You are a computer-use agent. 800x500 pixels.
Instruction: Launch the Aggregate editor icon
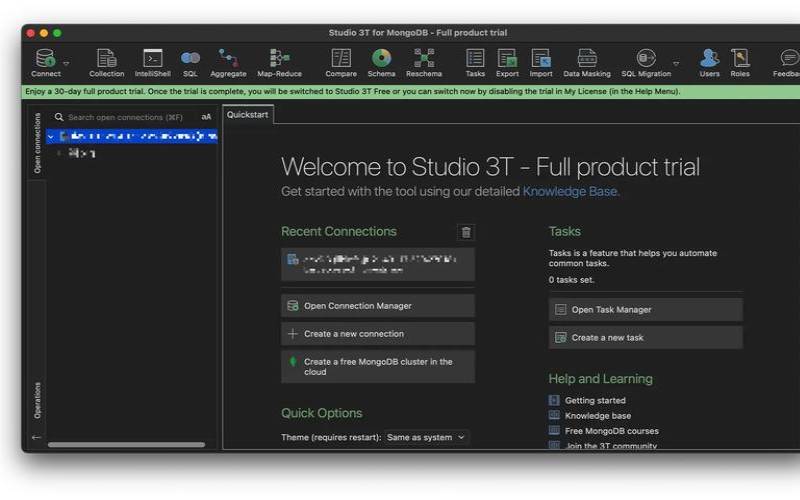(228, 60)
